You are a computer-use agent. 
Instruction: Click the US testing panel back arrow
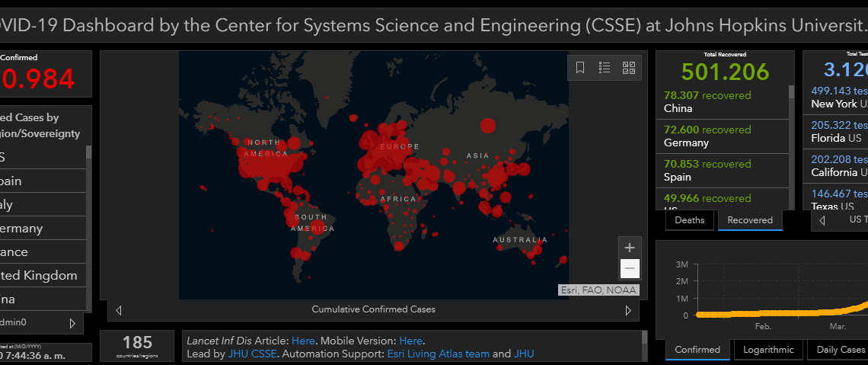click(x=822, y=220)
